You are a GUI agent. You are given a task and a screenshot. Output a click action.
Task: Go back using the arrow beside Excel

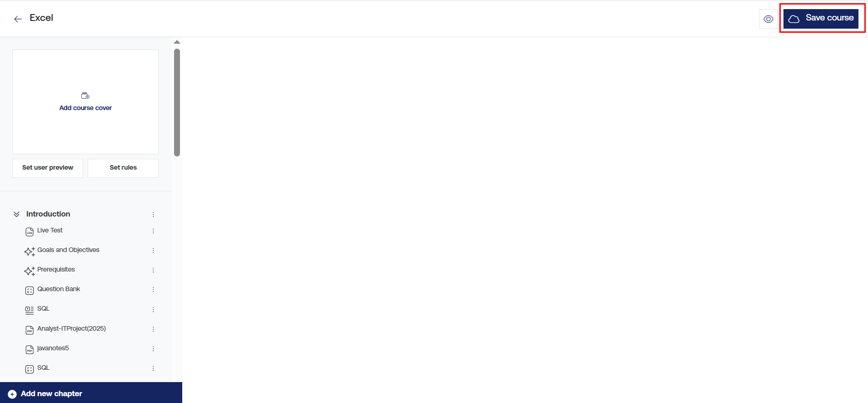click(x=18, y=19)
